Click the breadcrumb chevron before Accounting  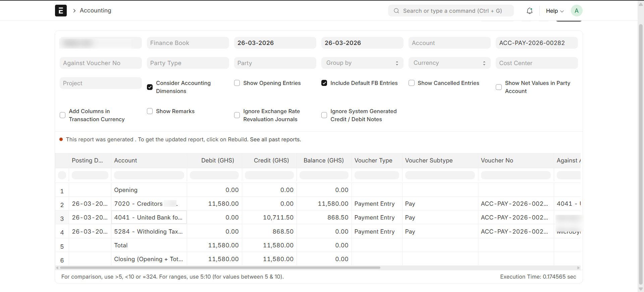[x=74, y=11]
